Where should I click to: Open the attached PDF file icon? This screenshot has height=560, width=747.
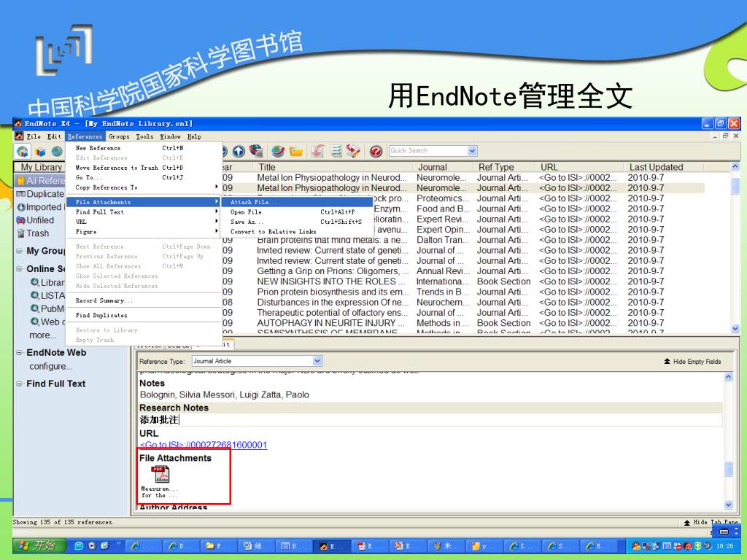[160, 474]
